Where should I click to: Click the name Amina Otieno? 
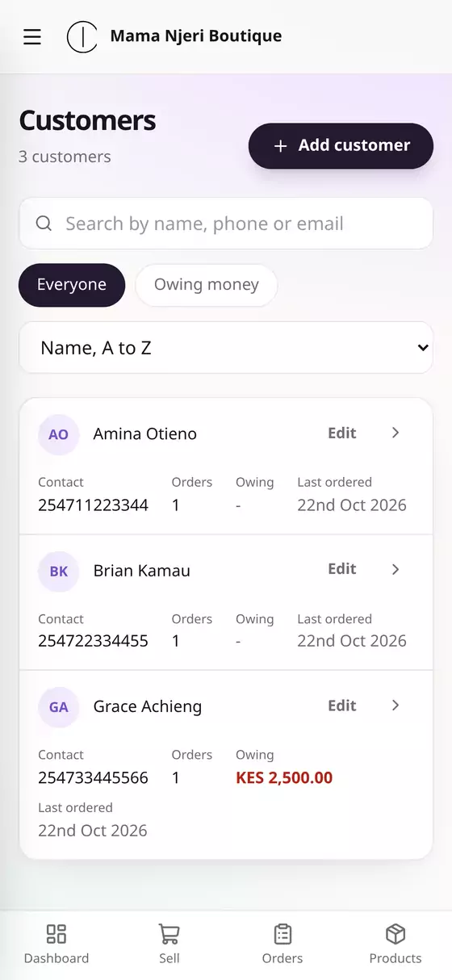145,434
